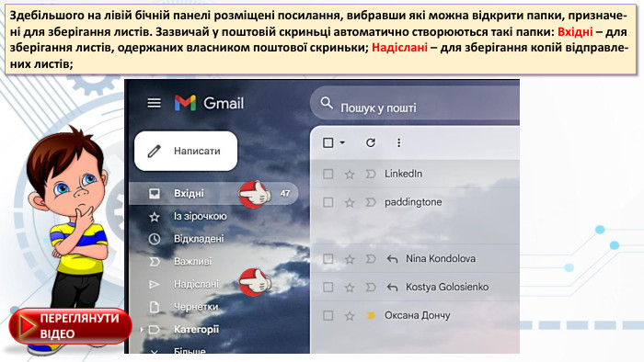Expand the 'Більше' section
The height and width of the screenshot is (362, 644).
pos(190,351)
